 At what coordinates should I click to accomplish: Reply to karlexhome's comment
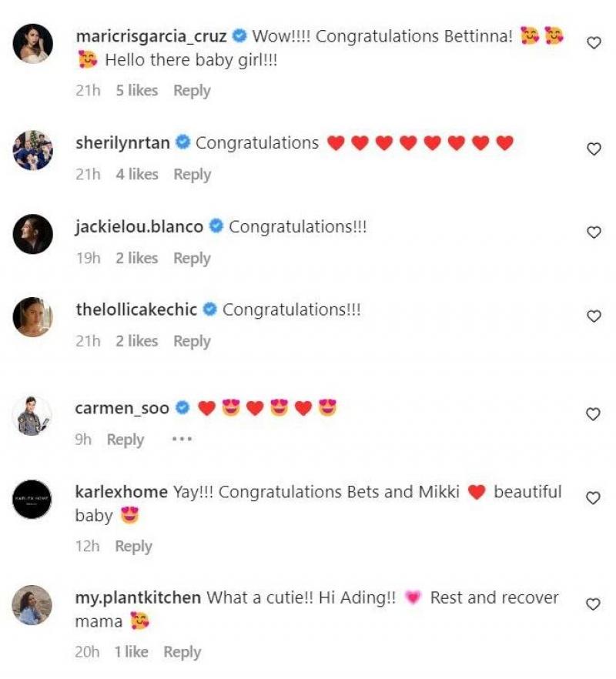133,546
